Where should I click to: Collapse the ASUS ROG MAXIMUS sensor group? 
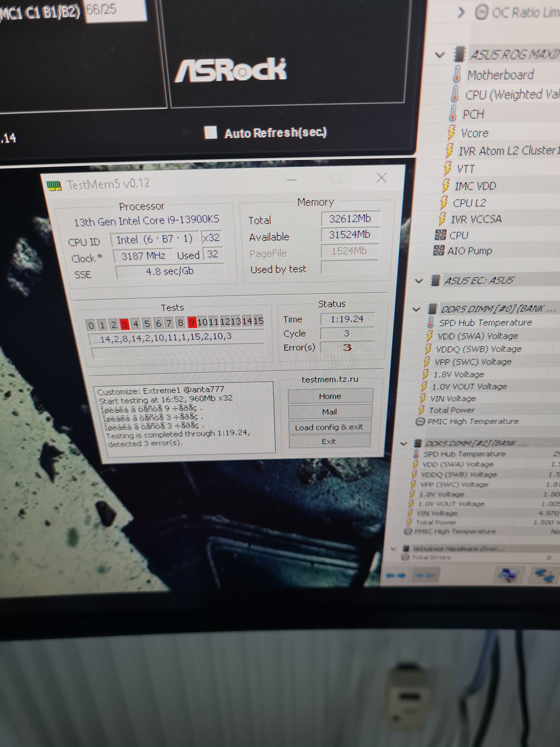pos(439,55)
